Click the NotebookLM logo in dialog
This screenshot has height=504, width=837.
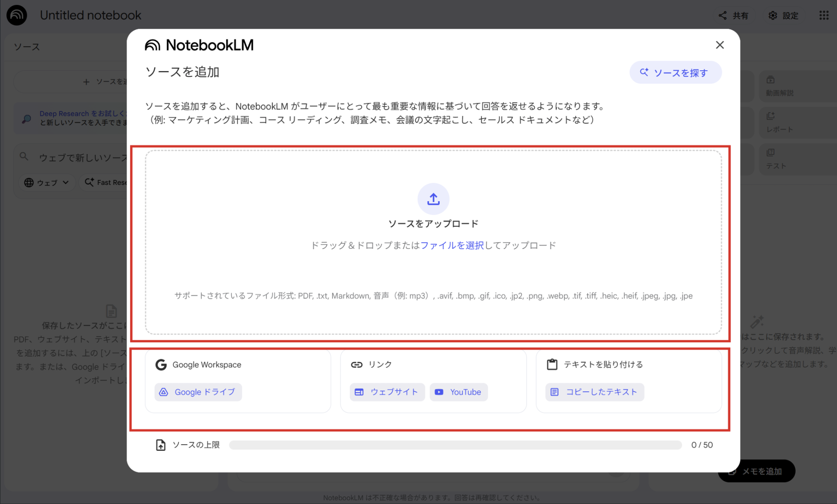(x=199, y=45)
